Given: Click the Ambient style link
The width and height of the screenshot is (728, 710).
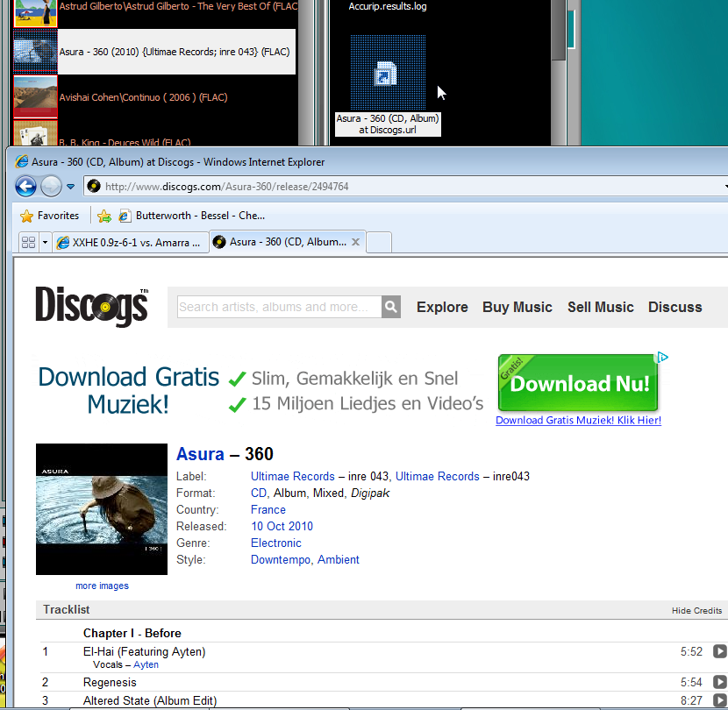Looking at the screenshot, I should (339, 560).
